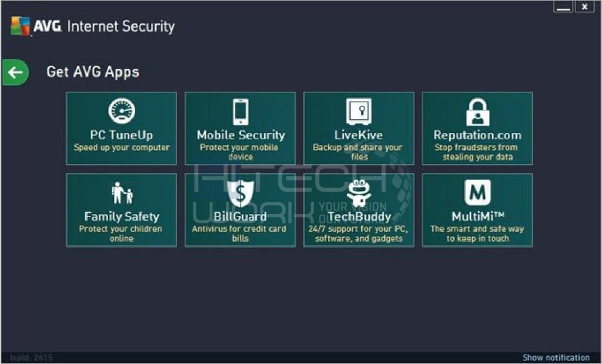This screenshot has width=602, height=364.
Task: Click the Family Safety parent-child icon
Action: point(122,193)
